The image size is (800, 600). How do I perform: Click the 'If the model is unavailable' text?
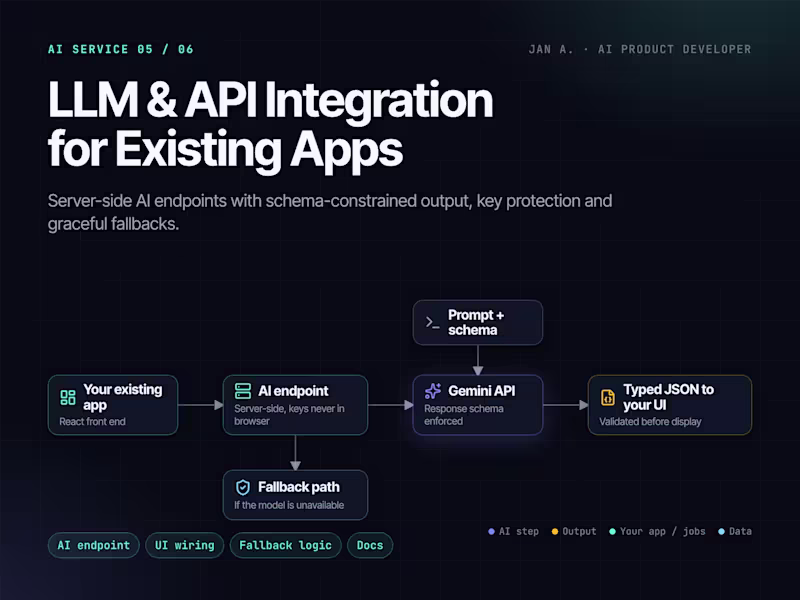pyautogui.click(x=289, y=505)
